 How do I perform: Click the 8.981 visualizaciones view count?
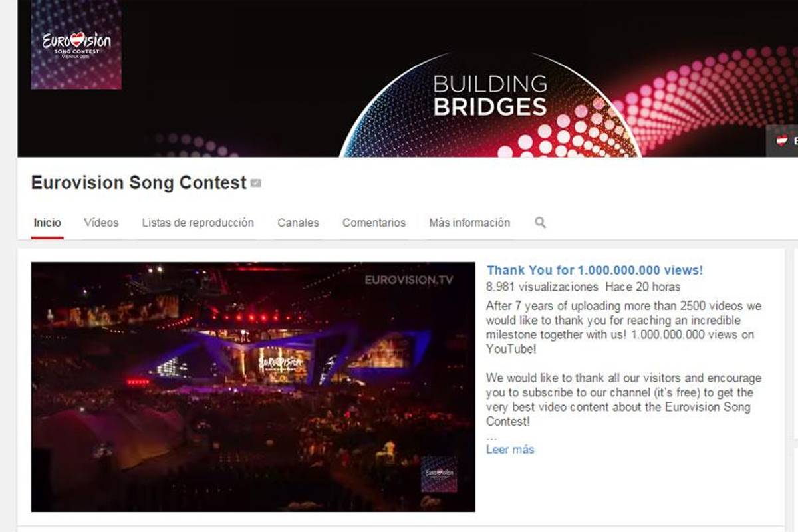coord(542,287)
